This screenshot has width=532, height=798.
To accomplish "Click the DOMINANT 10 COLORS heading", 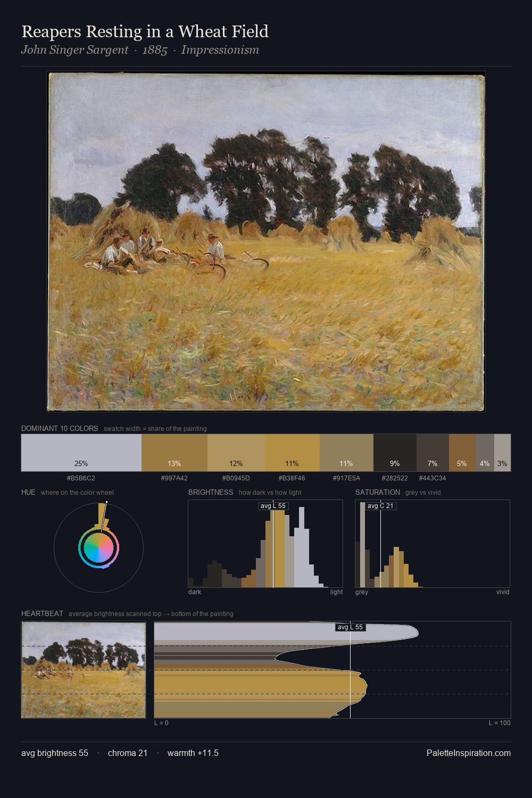I will pyautogui.click(x=60, y=428).
